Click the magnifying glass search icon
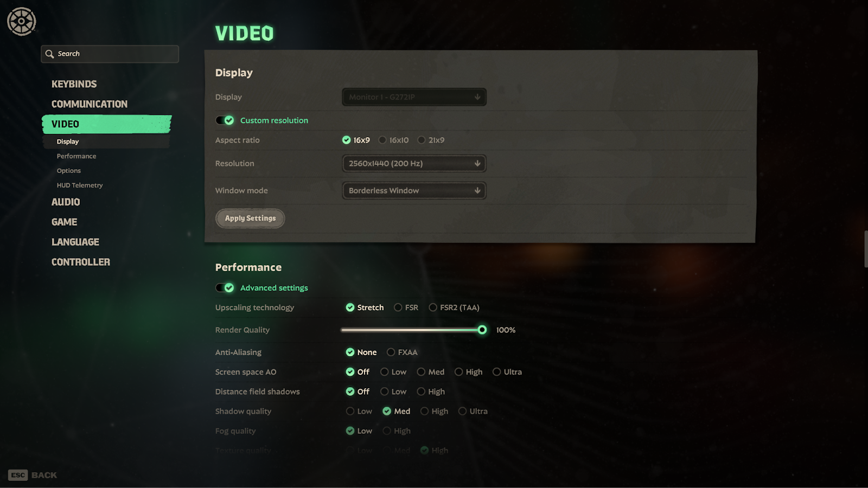 49,54
